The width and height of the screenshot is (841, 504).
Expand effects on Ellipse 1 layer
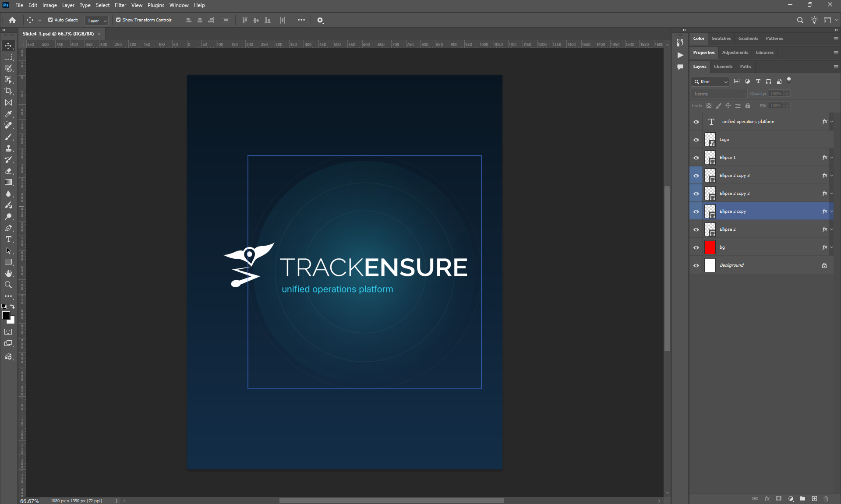[832, 158]
